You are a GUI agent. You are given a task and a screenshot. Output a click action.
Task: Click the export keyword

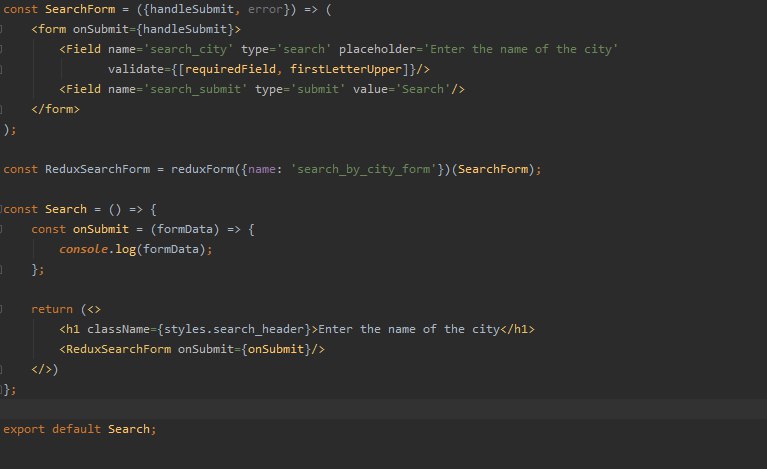tap(24, 429)
